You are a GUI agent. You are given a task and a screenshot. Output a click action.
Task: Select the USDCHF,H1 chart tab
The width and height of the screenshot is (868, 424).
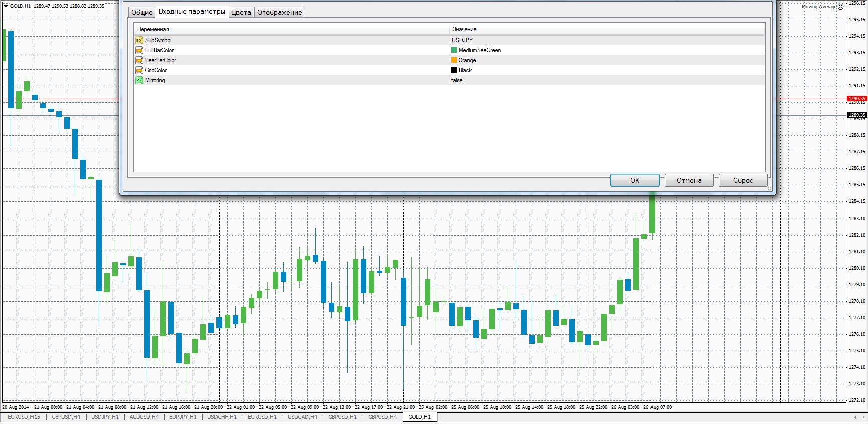click(222, 417)
